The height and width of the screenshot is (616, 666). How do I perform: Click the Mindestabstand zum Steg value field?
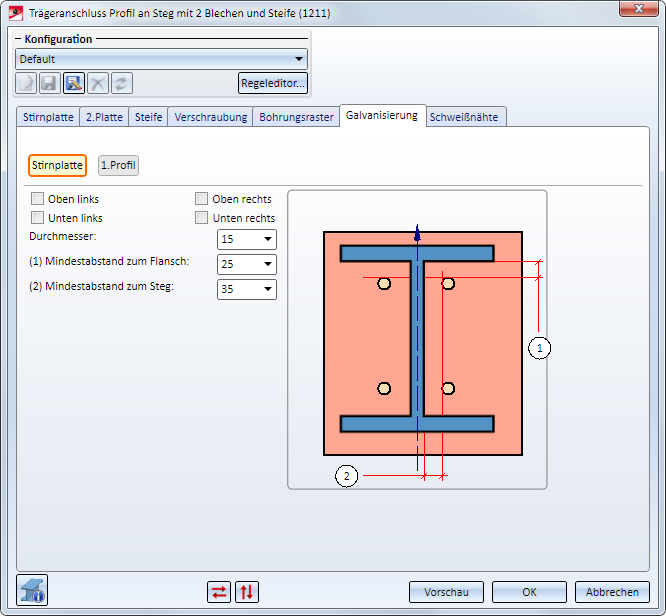click(x=238, y=290)
